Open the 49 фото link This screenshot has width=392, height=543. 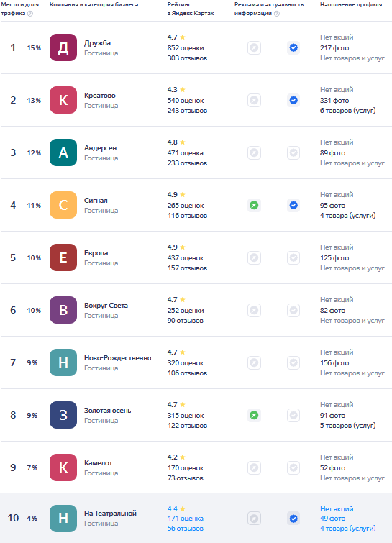click(332, 519)
